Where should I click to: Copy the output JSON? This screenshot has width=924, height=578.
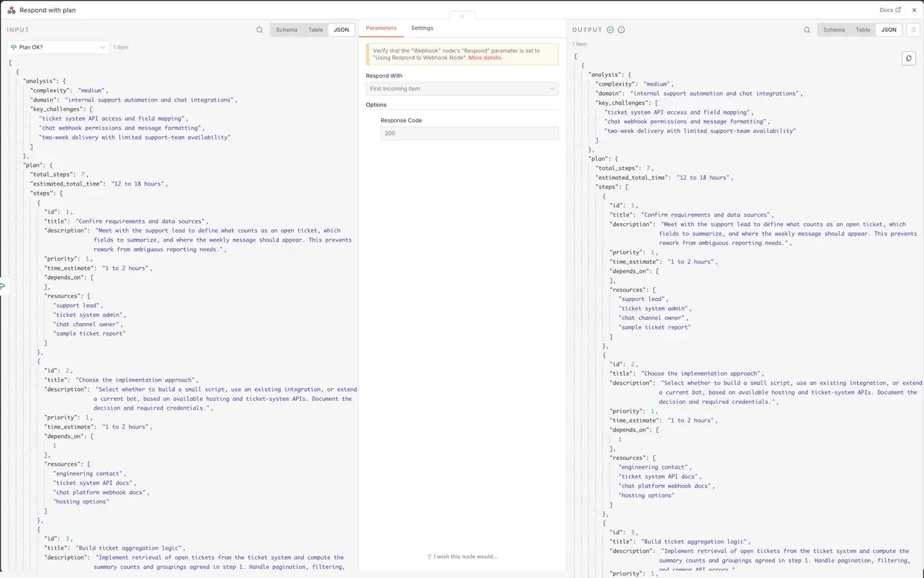tap(909, 58)
